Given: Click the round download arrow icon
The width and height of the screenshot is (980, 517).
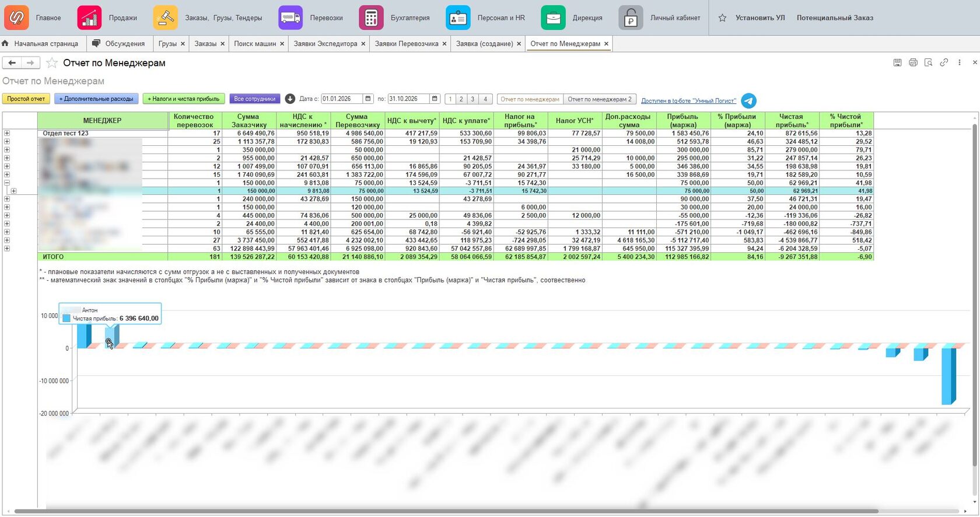Looking at the screenshot, I should (x=290, y=99).
